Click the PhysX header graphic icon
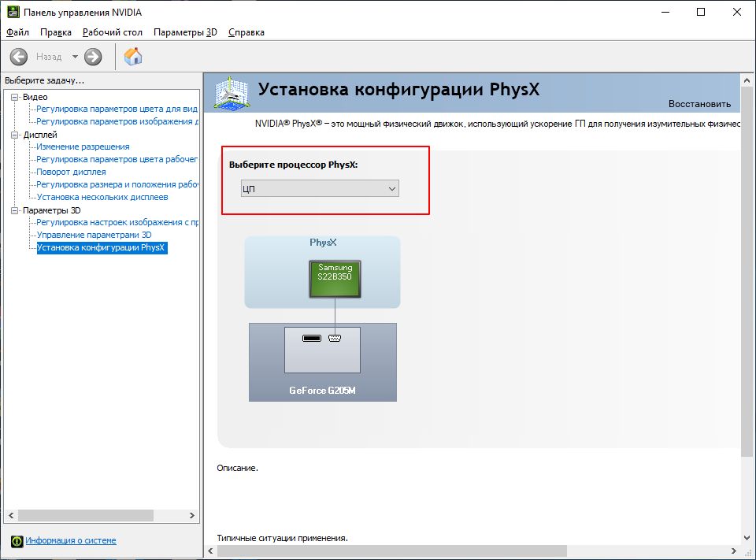 coord(232,92)
